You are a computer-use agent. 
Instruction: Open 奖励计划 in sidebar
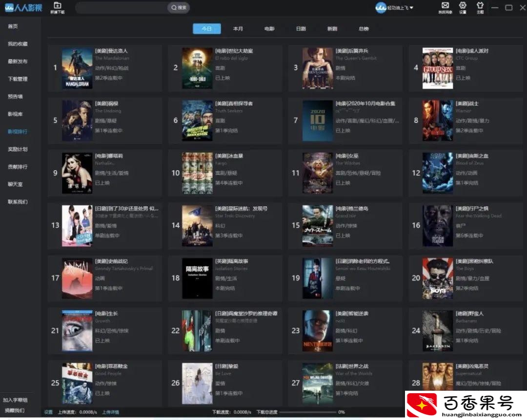coord(18,149)
